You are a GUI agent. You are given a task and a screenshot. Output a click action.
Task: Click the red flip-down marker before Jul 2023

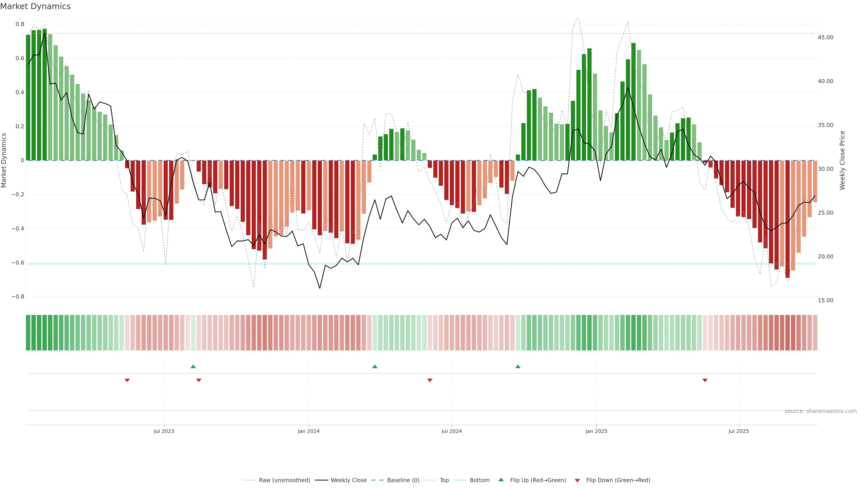[127, 380]
